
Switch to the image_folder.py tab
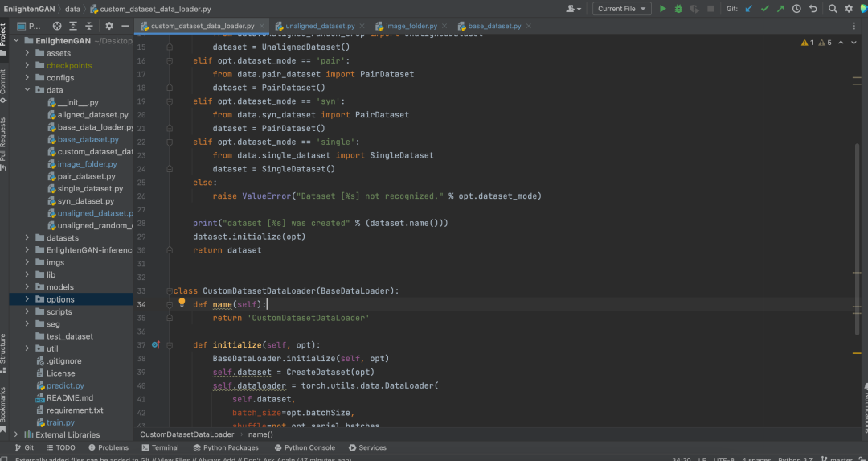point(411,26)
